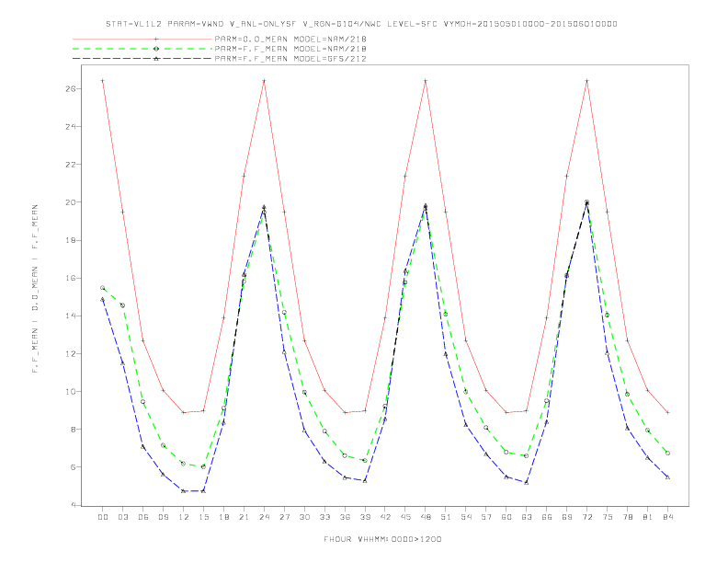Click y-axis tick label 22
Image resolution: width=728 pixels, height=563 pixels.
(x=71, y=165)
